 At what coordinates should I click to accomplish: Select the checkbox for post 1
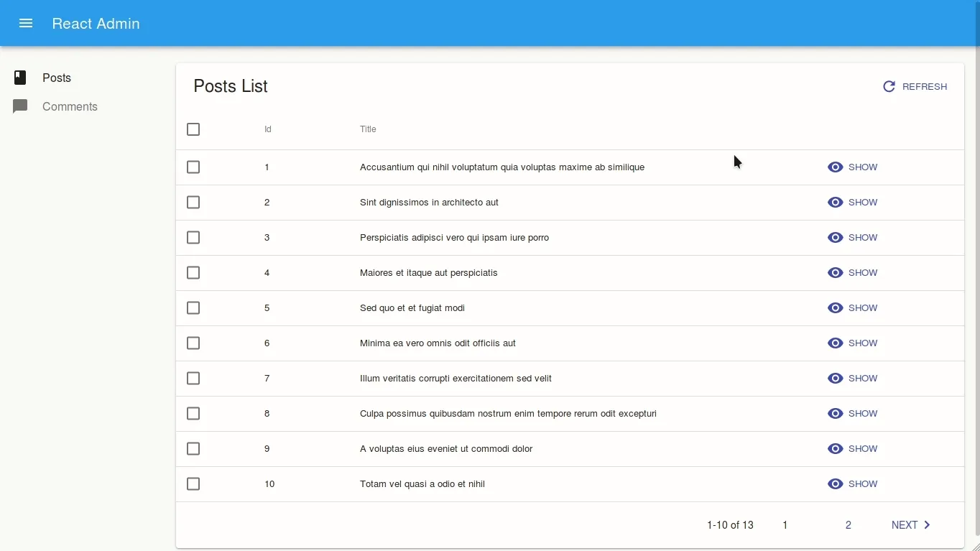pyautogui.click(x=193, y=167)
